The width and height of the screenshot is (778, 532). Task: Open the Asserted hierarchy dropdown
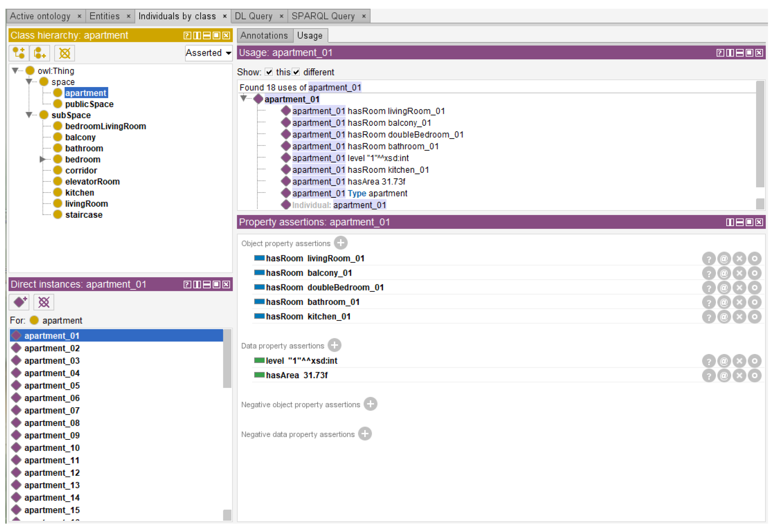coord(209,53)
